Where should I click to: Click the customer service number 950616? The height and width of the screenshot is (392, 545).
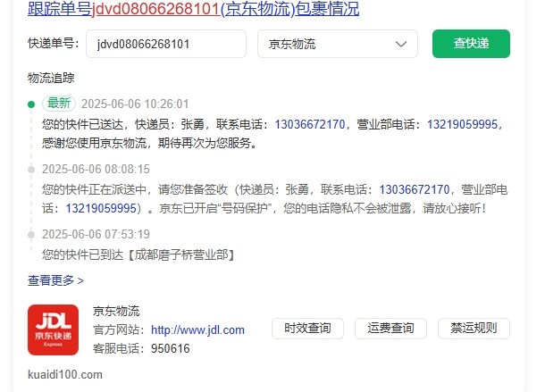(171, 348)
